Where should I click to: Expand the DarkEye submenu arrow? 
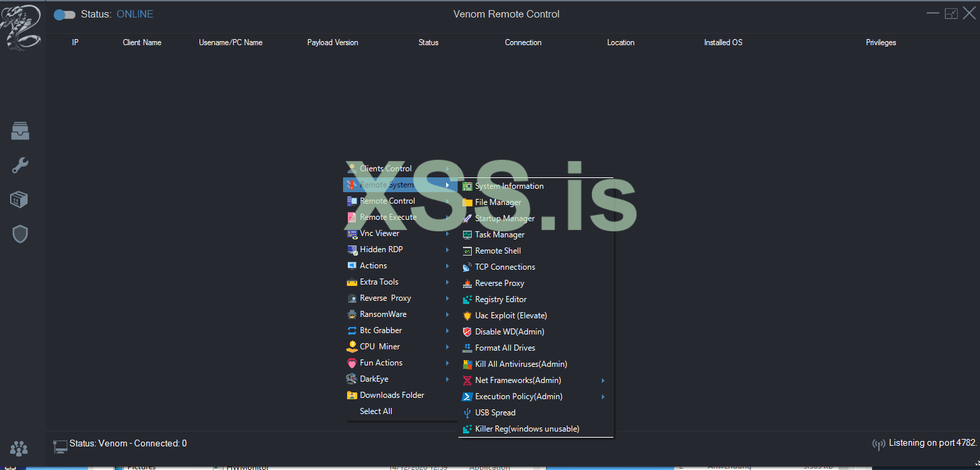click(x=448, y=379)
